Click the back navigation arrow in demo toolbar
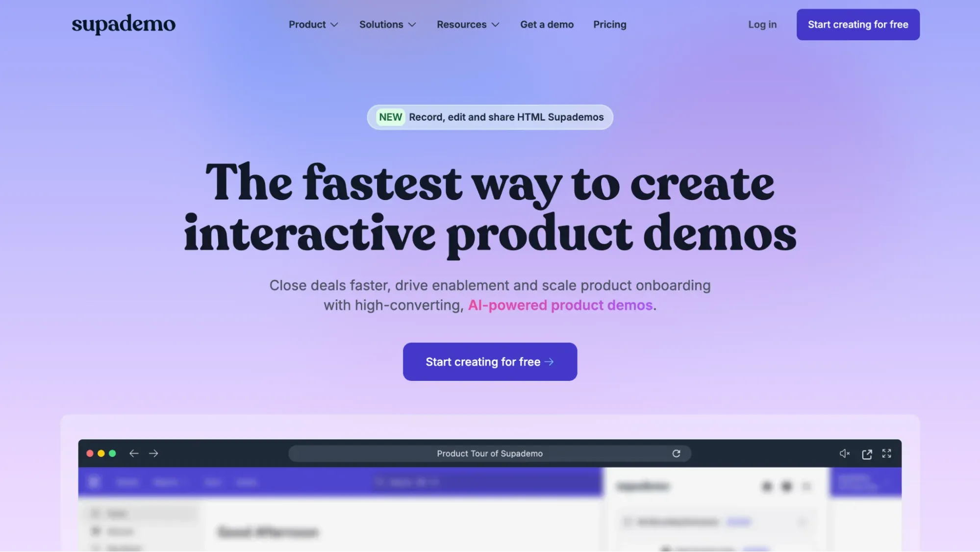The height and width of the screenshot is (552, 980). (x=133, y=454)
